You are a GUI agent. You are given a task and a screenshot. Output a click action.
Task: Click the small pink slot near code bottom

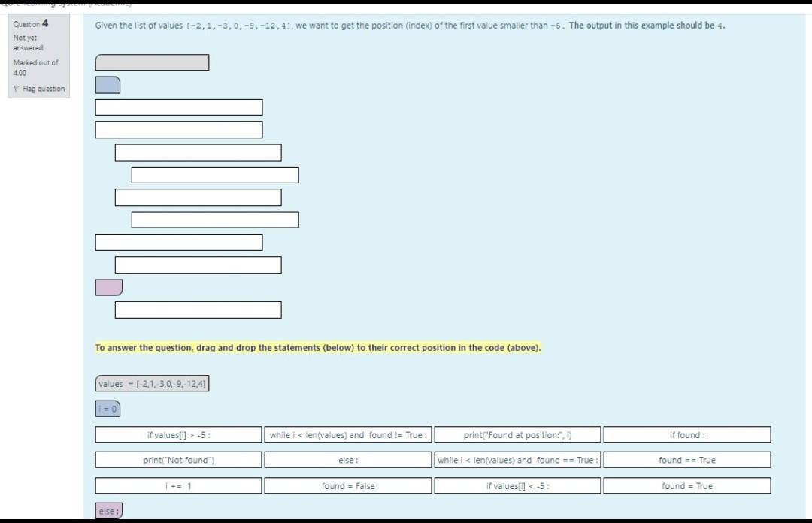(108, 287)
